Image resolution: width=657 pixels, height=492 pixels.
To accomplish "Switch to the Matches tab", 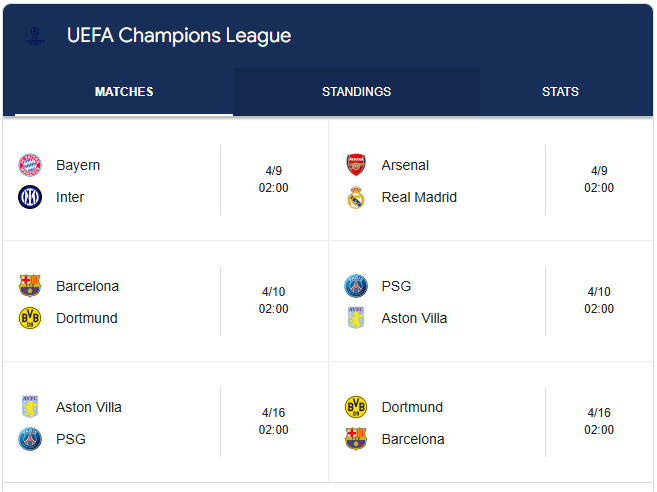I will click(124, 92).
